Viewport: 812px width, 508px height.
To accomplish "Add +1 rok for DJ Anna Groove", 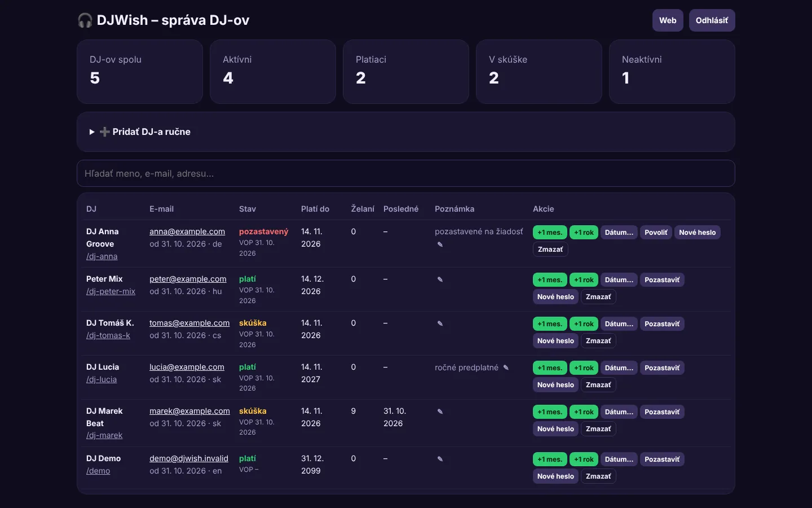I will (x=584, y=233).
